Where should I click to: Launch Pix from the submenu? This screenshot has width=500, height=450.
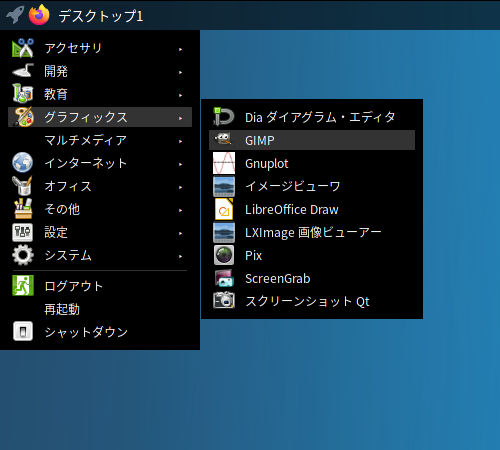point(312,255)
